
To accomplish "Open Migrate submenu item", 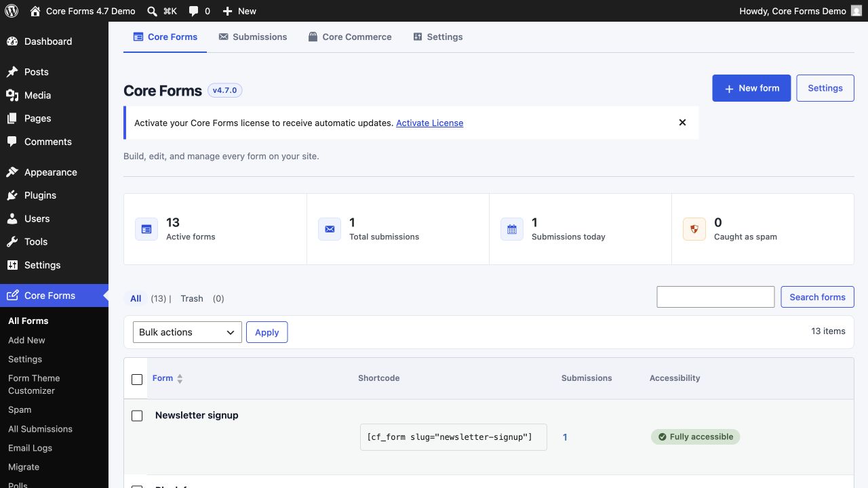I will tap(24, 467).
